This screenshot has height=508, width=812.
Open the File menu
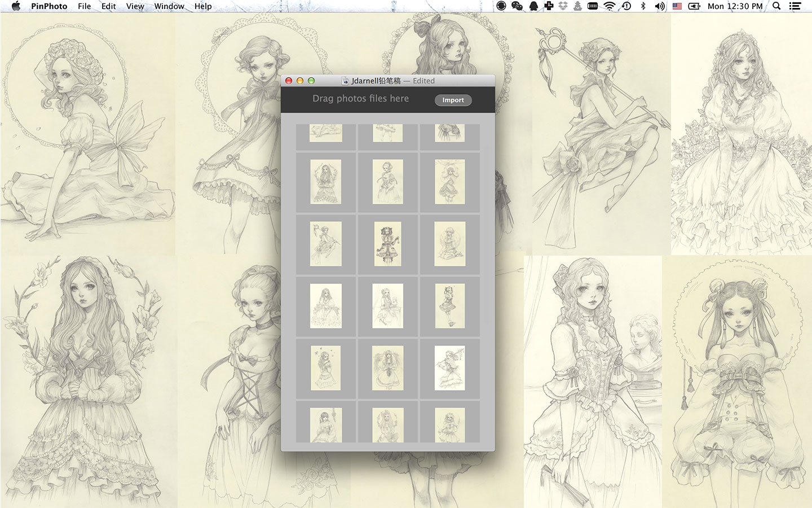84,6
